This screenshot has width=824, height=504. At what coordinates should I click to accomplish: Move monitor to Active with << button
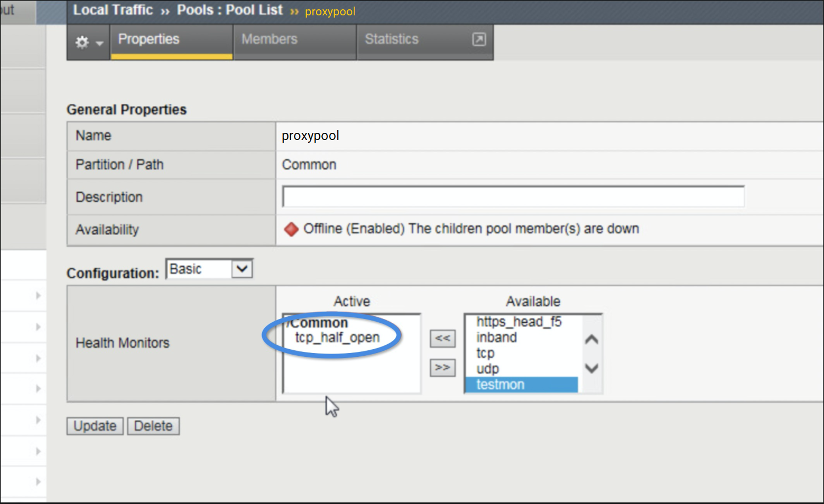click(x=442, y=338)
